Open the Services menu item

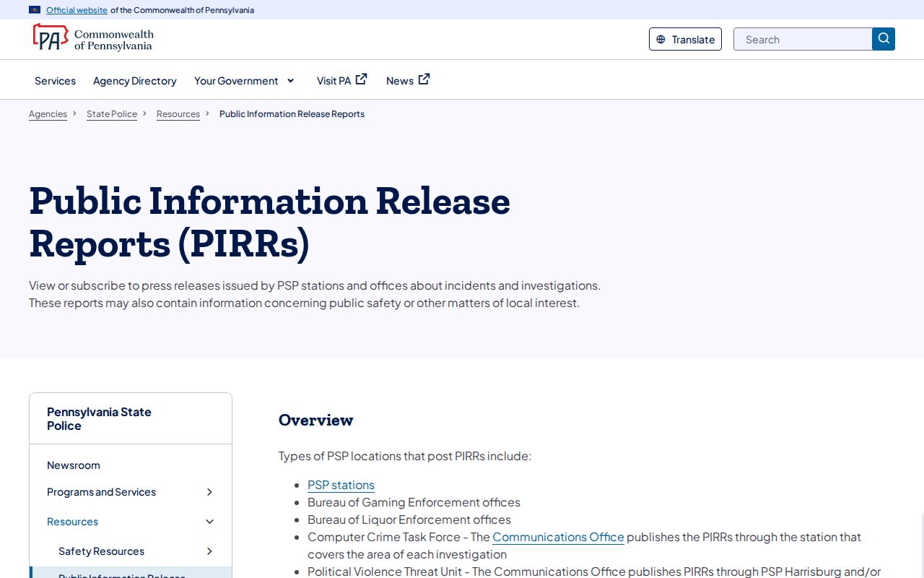[x=55, y=81]
